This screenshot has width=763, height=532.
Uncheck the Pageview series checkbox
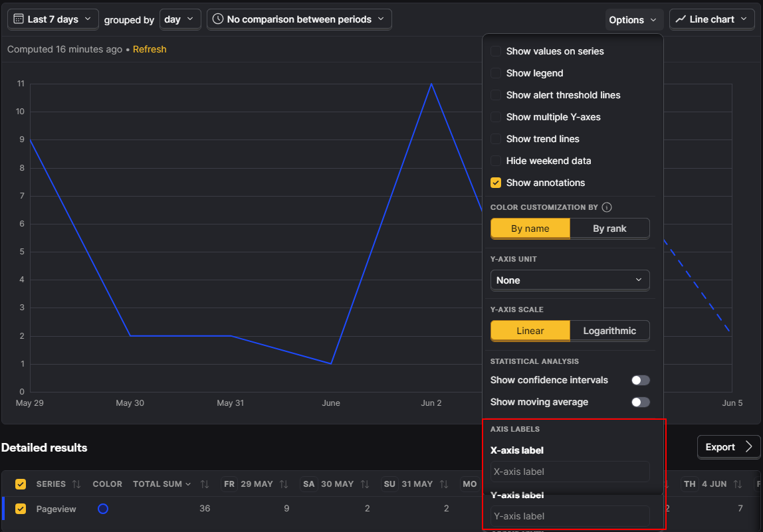point(21,509)
